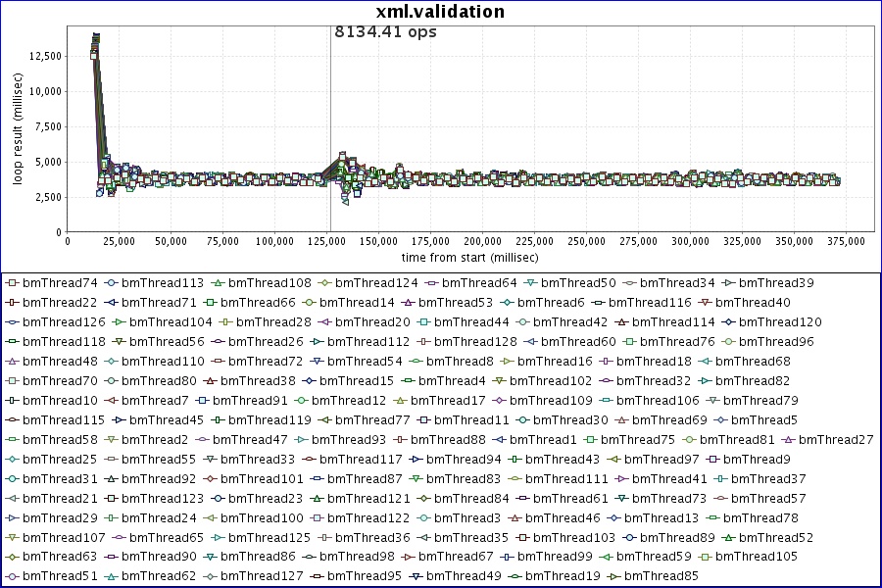Click the xml.validation chart title
Viewport: 882px width, 588px height.
tap(440, 12)
